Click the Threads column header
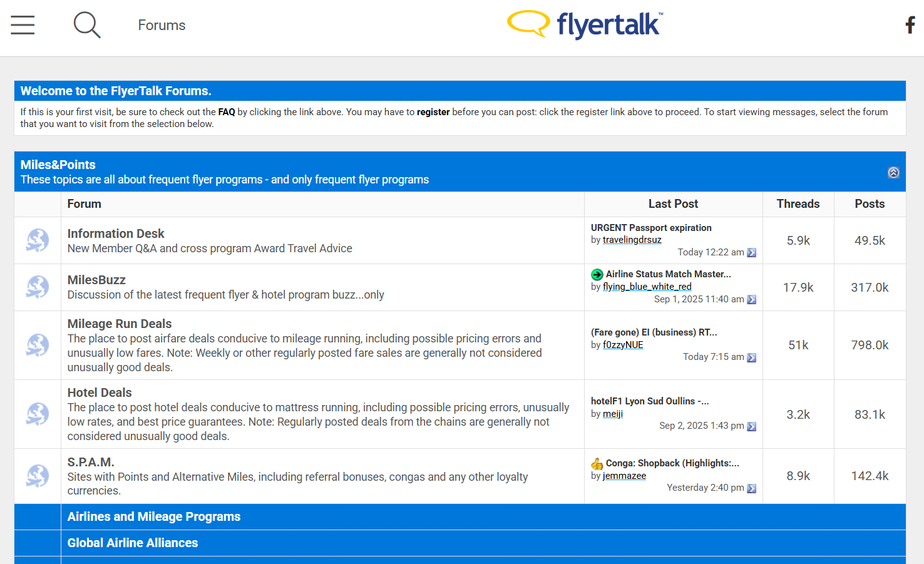Screen dimensions: 924x564 pos(798,204)
